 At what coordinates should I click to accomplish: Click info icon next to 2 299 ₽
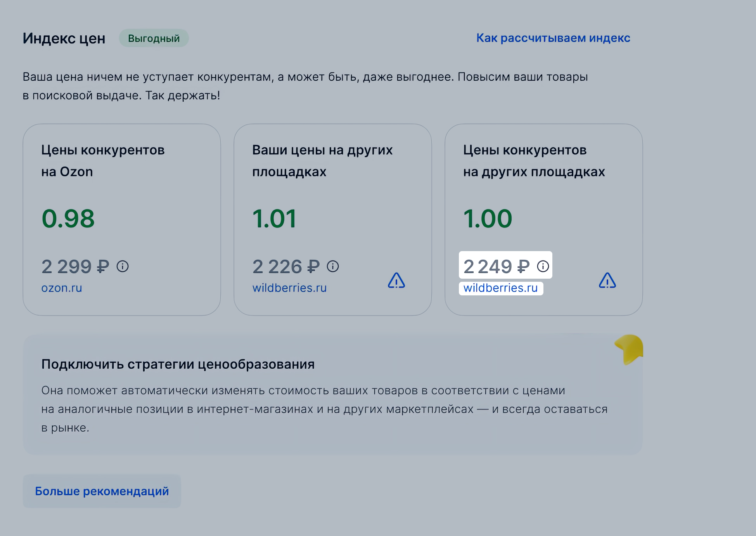tap(123, 267)
